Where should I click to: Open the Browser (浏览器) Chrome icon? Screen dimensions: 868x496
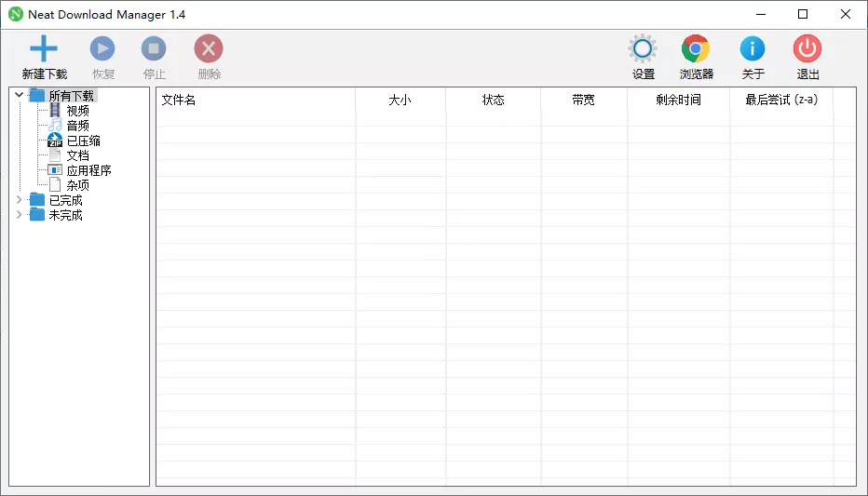(x=696, y=48)
